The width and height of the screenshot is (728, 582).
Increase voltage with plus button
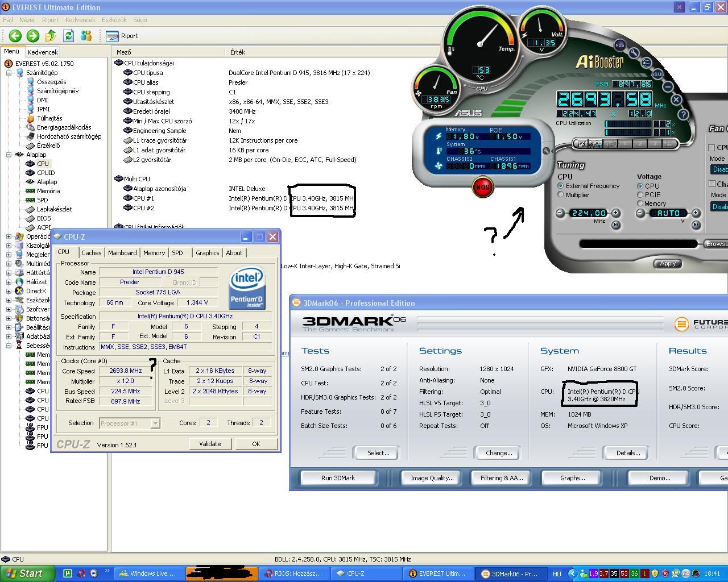696,213
